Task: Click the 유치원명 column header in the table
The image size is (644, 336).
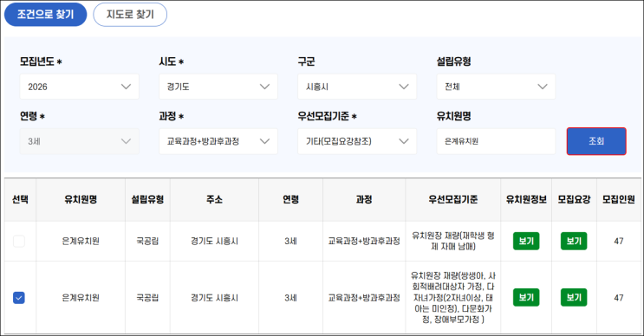Action: [81, 199]
